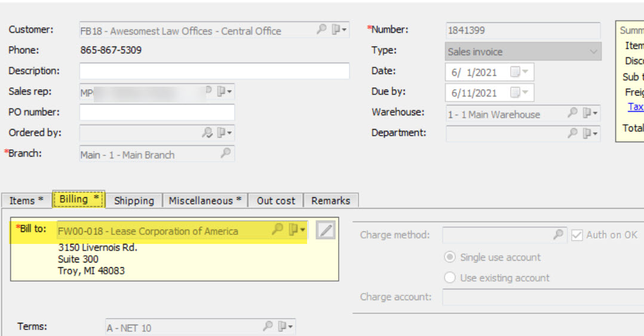Image resolution: width=644 pixels, height=336 pixels.
Task: Open Department lookup magnifier
Action: pos(572,133)
